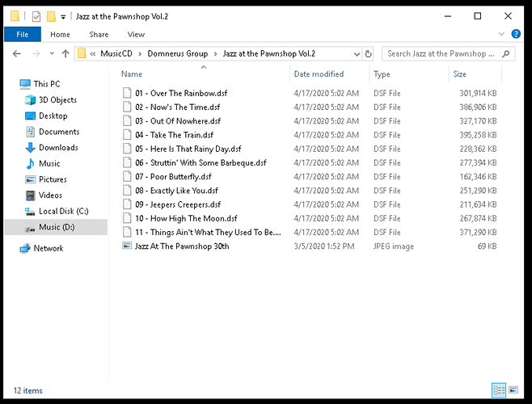This screenshot has width=532, height=404.
Task: Refresh the folder view
Action: click(368, 54)
